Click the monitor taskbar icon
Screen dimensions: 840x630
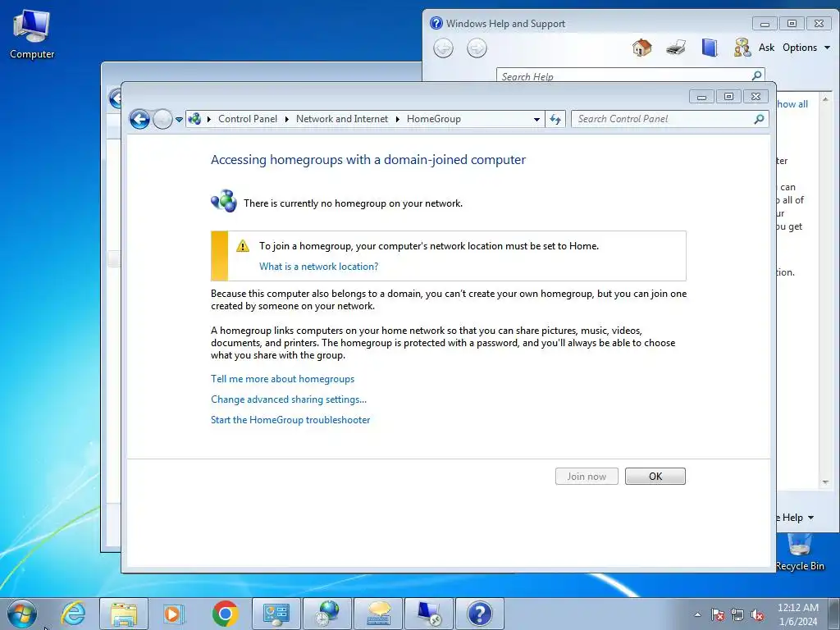point(429,614)
